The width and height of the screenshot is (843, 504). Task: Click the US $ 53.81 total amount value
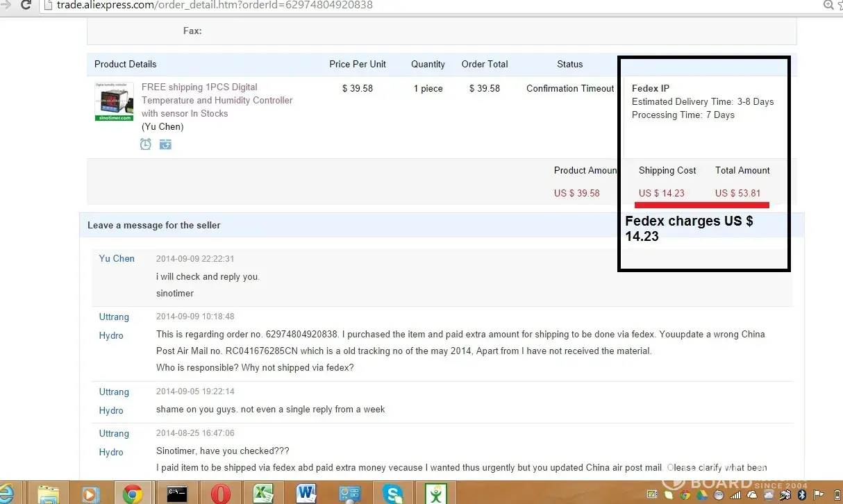(x=738, y=193)
